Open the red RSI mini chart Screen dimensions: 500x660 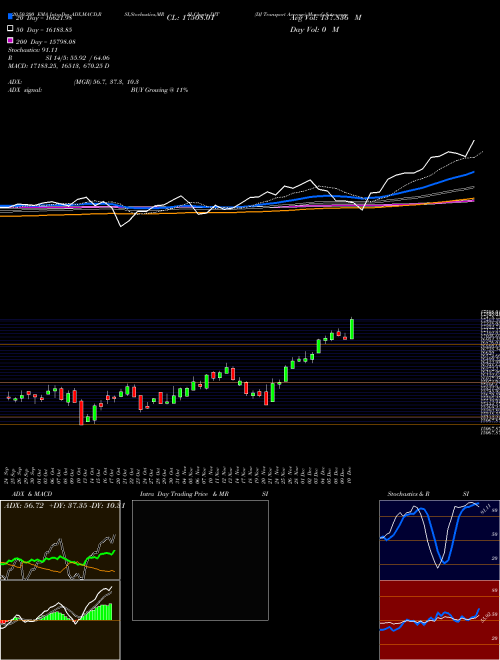[x=439, y=620]
